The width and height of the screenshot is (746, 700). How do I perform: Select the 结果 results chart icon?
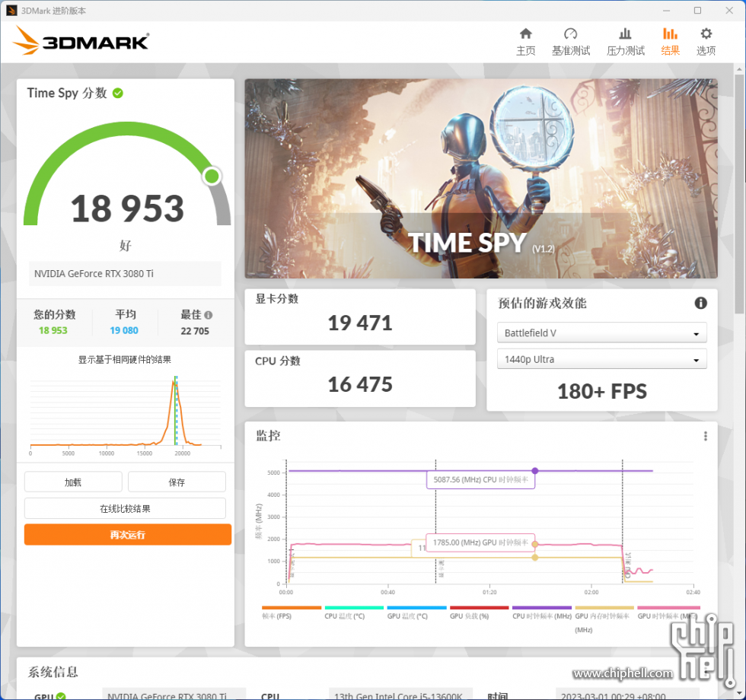(x=670, y=33)
